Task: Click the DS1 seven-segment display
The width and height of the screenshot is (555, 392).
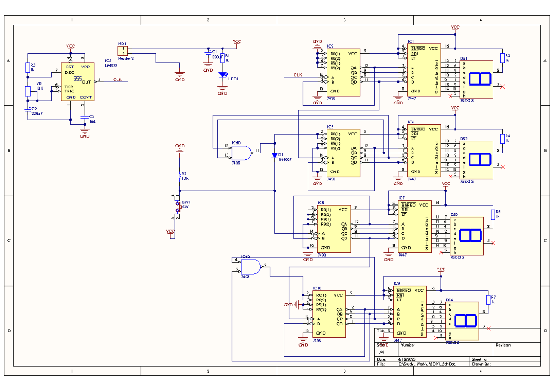Action: tap(476, 79)
